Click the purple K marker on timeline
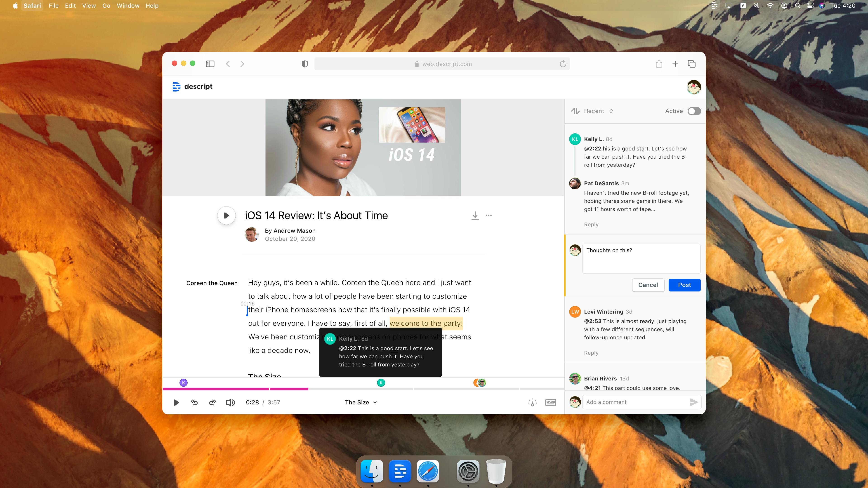 [184, 382]
